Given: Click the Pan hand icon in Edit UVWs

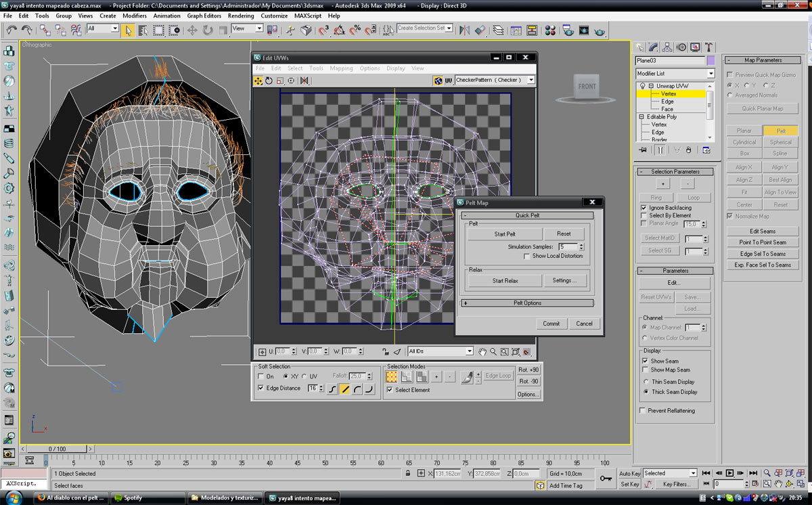Looking at the screenshot, I should [x=482, y=352].
